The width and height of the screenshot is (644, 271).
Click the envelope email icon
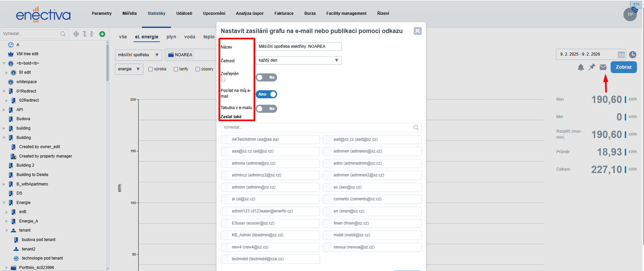tap(603, 67)
